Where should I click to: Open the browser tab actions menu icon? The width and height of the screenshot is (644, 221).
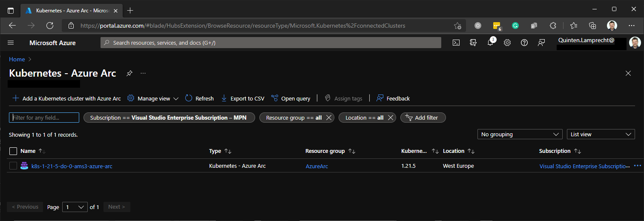pyautogui.click(x=11, y=10)
